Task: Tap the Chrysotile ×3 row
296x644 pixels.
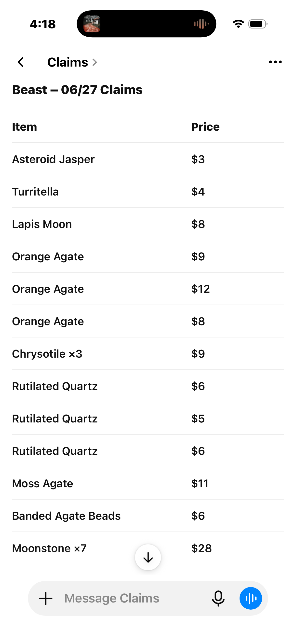Action: point(148,354)
